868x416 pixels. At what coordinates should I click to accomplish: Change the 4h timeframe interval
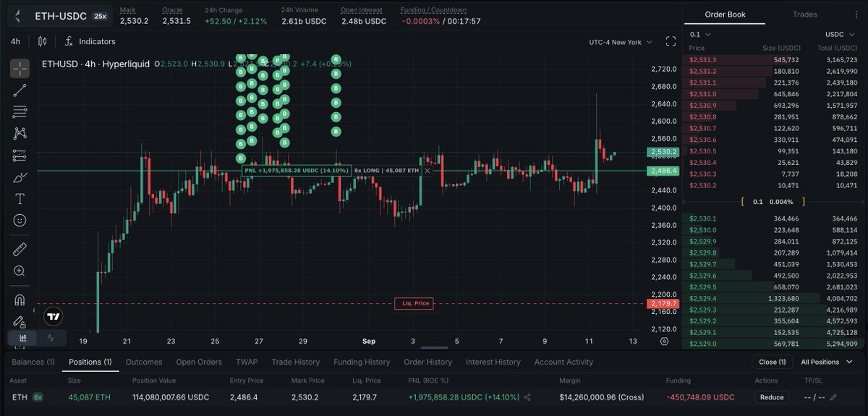pos(16,42)
